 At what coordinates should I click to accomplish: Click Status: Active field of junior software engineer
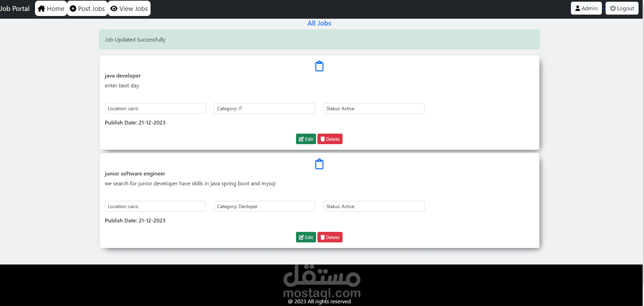(x=374, y=206)
